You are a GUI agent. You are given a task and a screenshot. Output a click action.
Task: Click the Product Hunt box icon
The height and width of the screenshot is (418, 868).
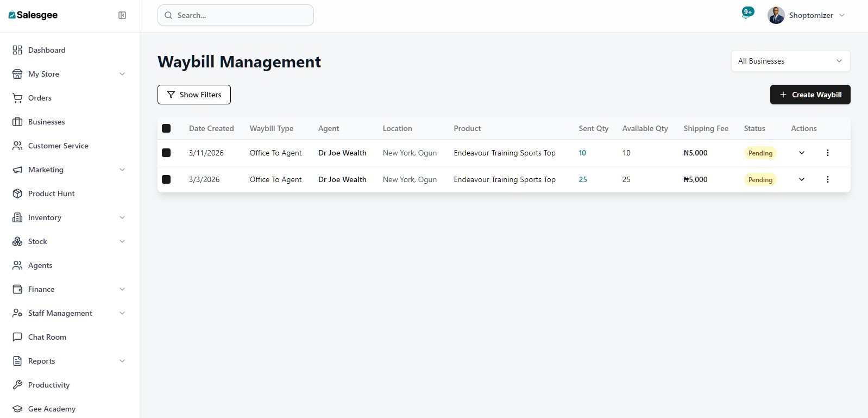pos(17,194)
